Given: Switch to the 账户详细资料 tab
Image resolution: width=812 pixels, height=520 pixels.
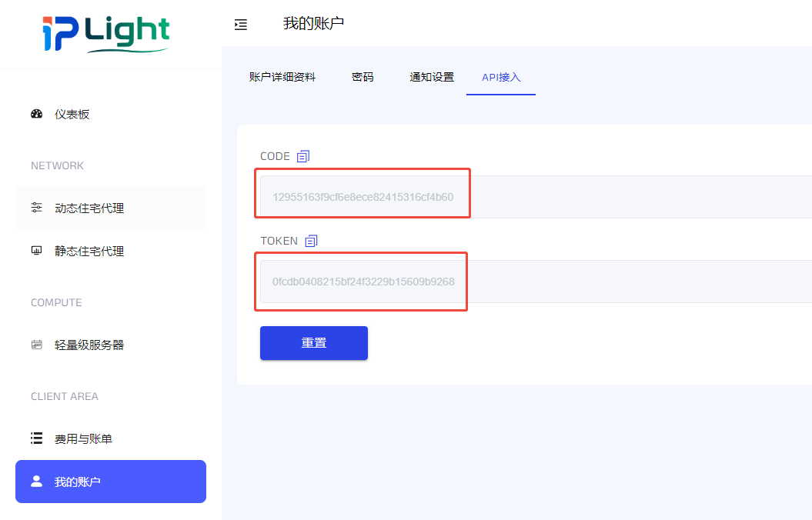Looking at the screenshot, I should (282, 77).
